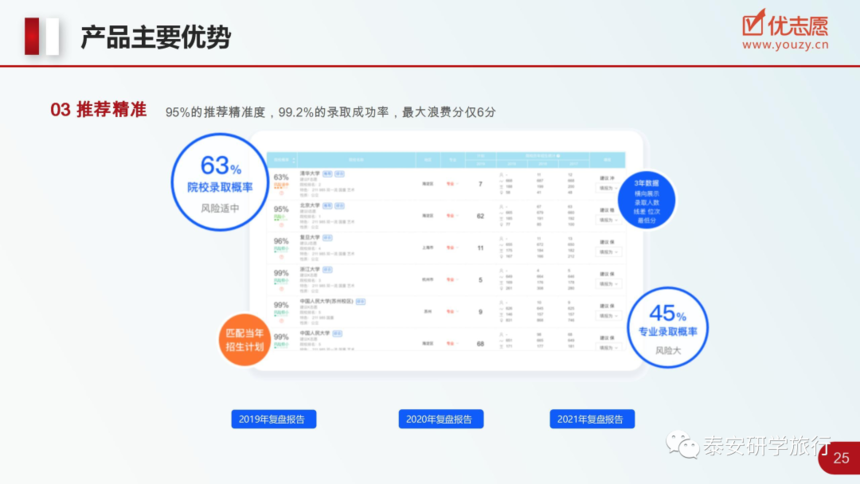Click the 产品主要优势 slide title

click(x=156, y=37)
